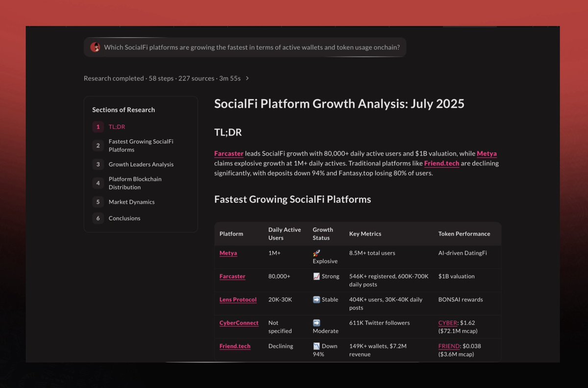
Task: Click the '1M+' cell for Metya
Action: 275,253
